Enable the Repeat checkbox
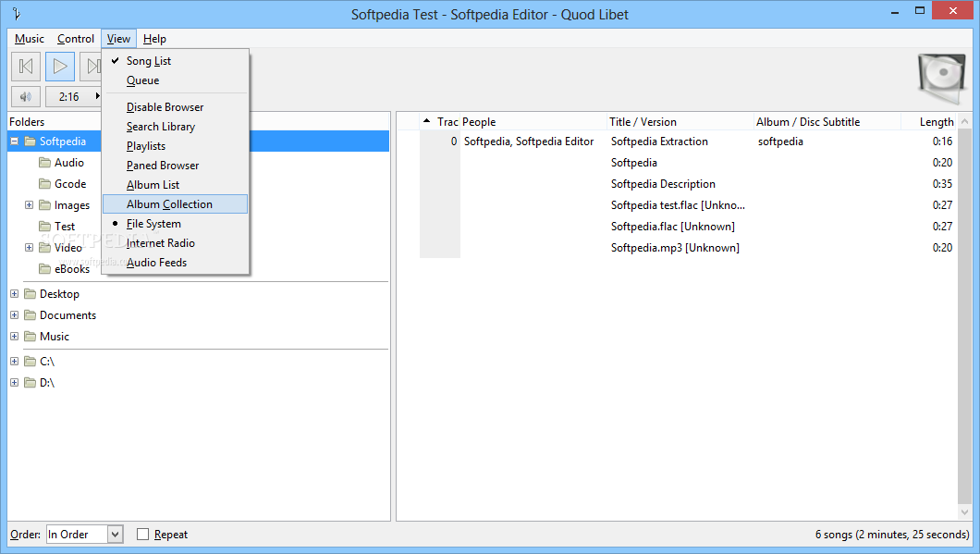 coord(143,535)
